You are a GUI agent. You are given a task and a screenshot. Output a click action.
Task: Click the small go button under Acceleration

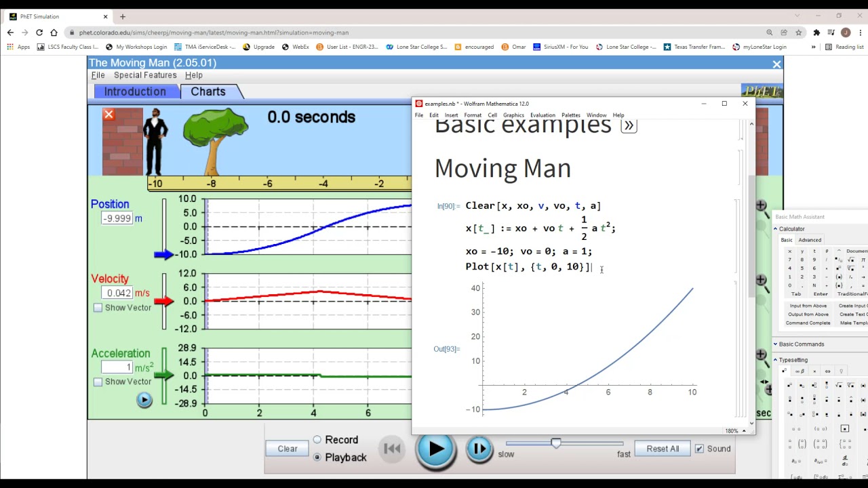pyautogui.click(x=144, y=400)
